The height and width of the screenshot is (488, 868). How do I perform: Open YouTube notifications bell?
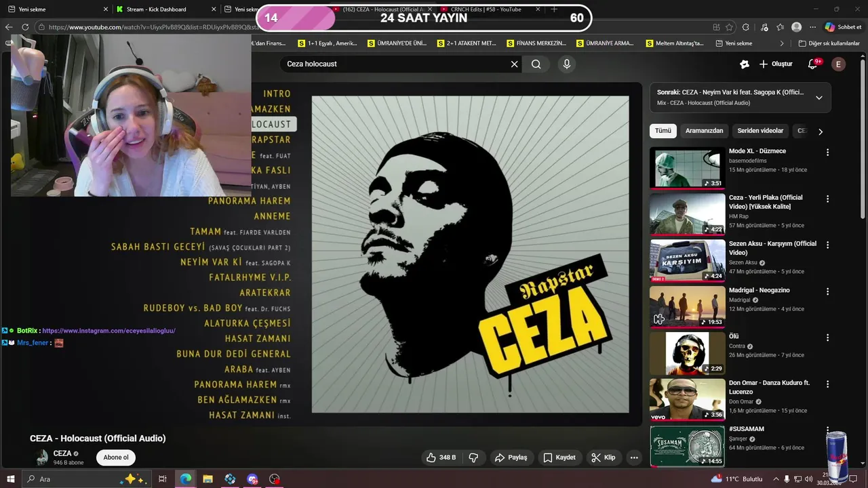coord(813,64)
